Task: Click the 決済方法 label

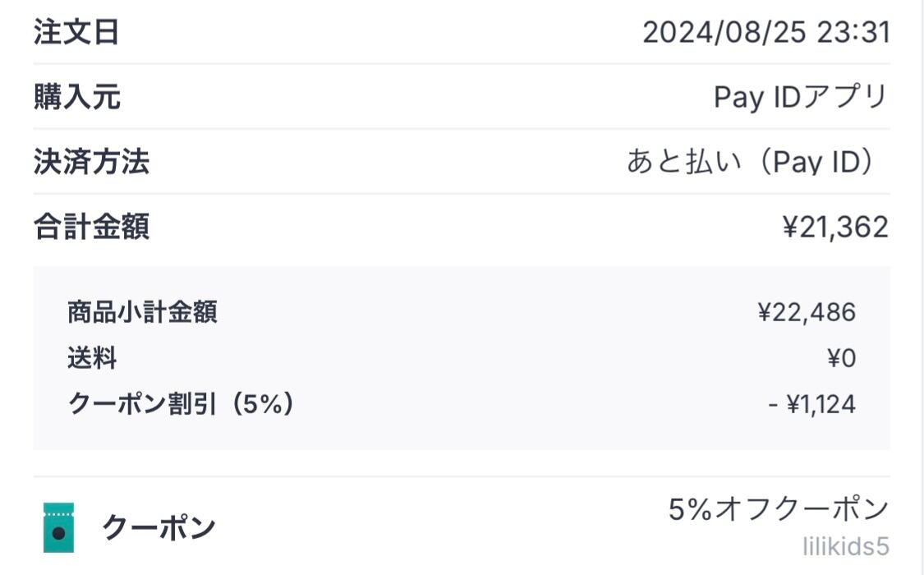Action: (x=91, y=163)
